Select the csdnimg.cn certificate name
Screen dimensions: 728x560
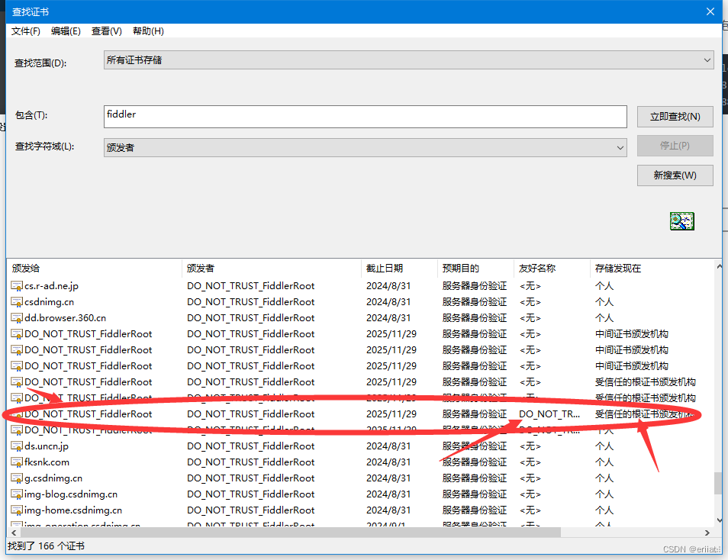point(49,302)
